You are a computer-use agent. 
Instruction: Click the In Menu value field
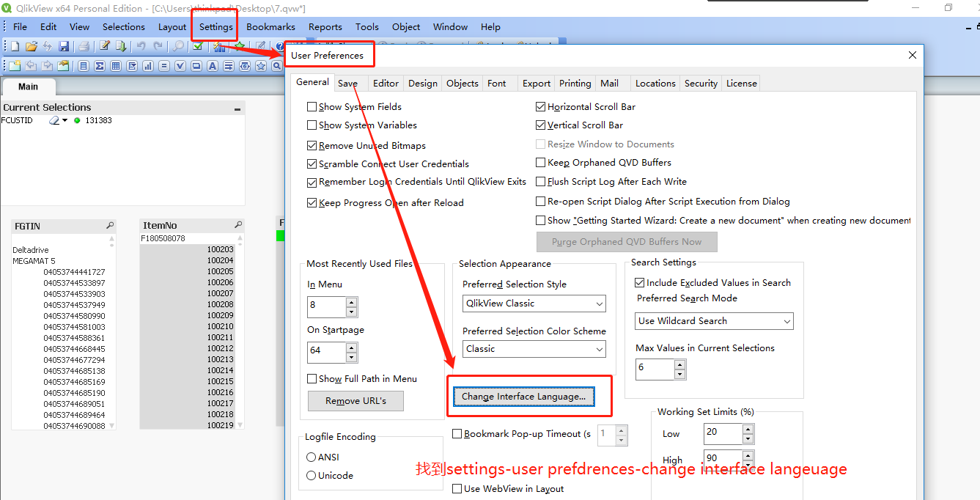coord(326,306)
